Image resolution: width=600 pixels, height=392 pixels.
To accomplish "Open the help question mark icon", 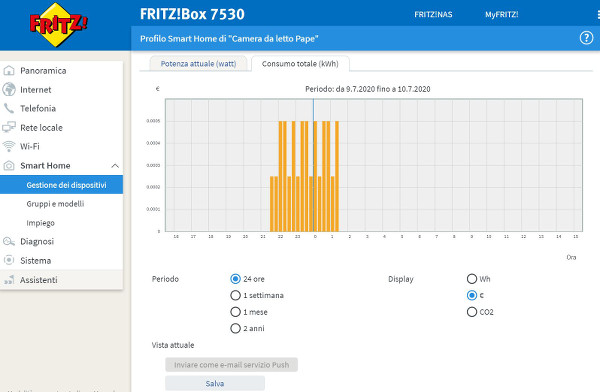I will 586,38.
